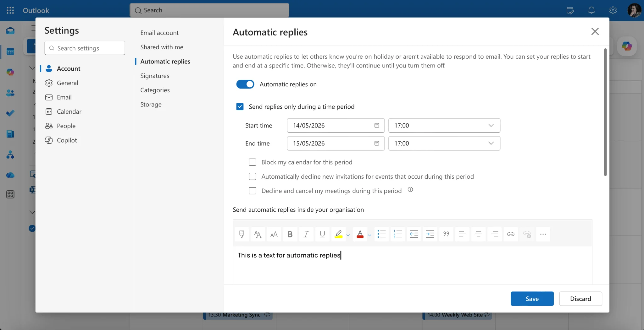This screenshot has width=644, height=330.
Task: Open Start date 14/05/2026 calendar picker
Action: pyautogui.click(x=377, y=126)
